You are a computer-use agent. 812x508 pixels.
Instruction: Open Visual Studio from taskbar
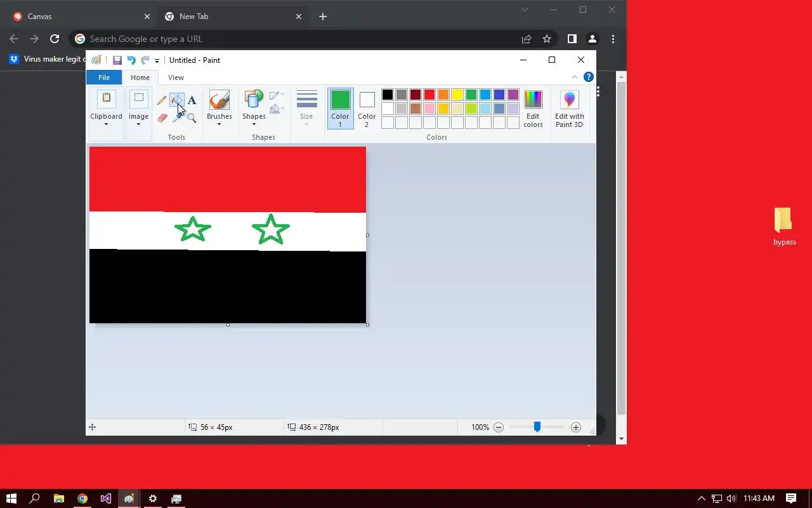106,498
